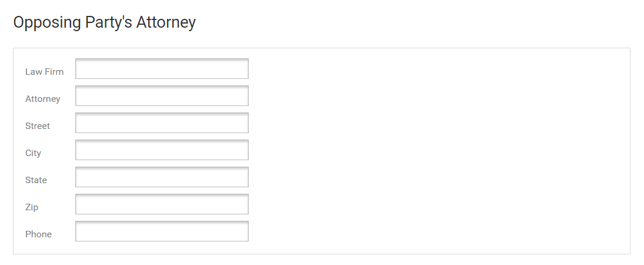Focus the Attorney text box
Image resolution: width=644 pixels, height=265 pixels.
pos(162,96)
